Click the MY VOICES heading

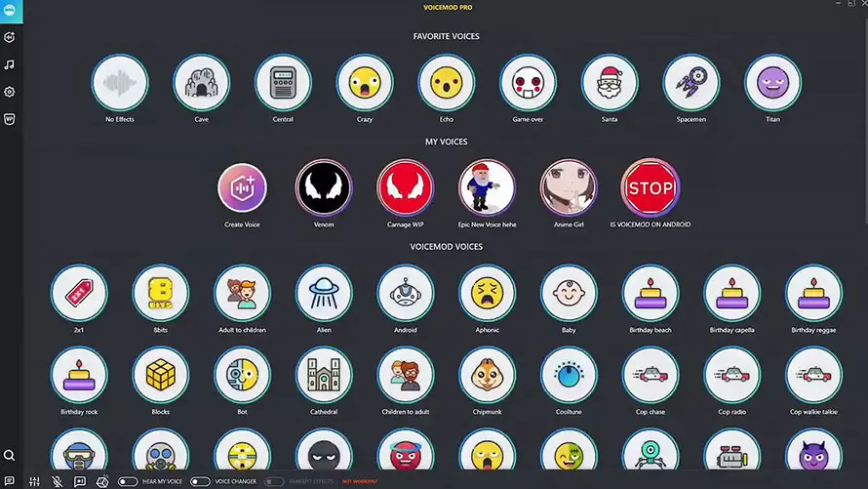pos(446,142)
